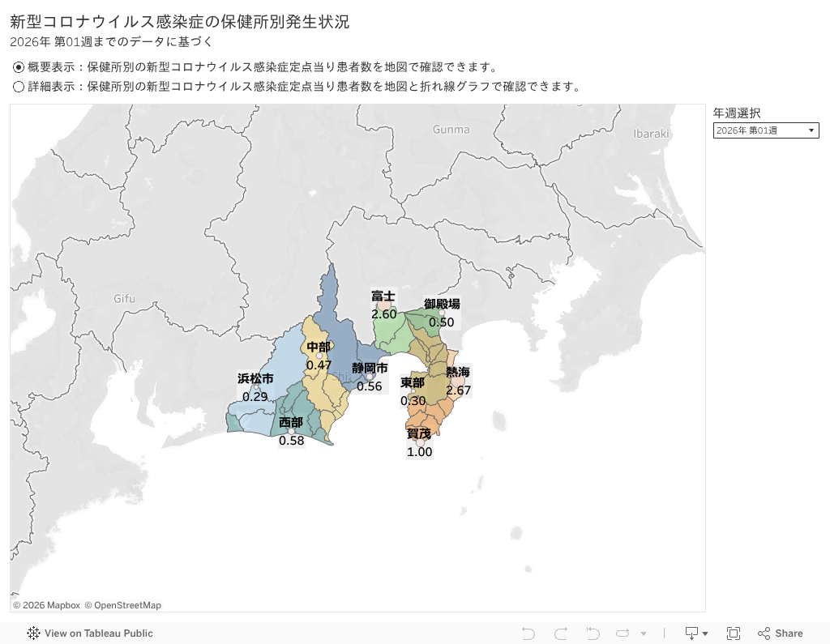This screenshot has height=644, width=830.
Task: Open the Download options icon
Action: click(x=696, y=633)
